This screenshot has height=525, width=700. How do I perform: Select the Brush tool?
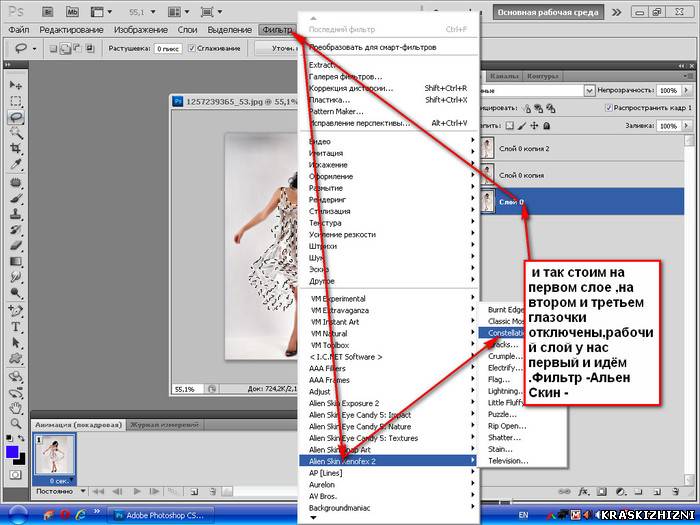[16, 198]
